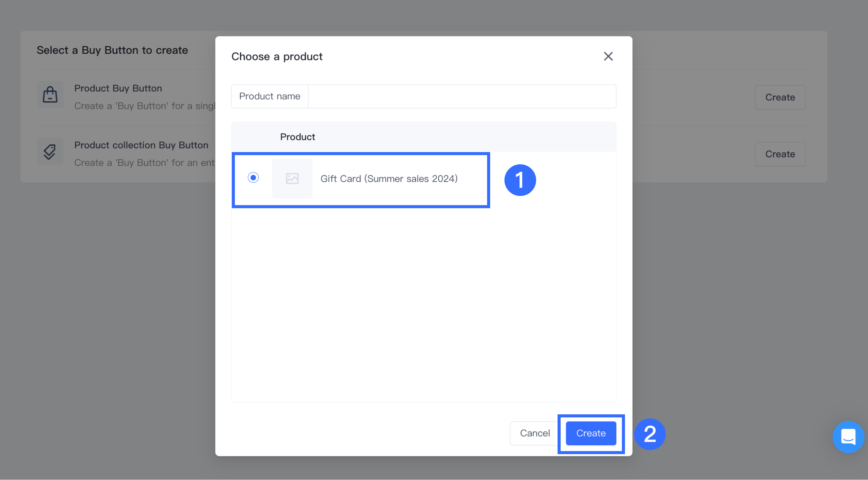The height and width of the screenshot is (480, 868).
Task: Click the Product name search field
Action: tap(462, 96)
